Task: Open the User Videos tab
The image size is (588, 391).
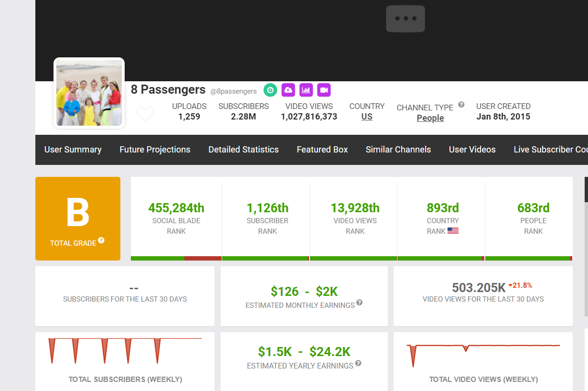Action: tap(472, 150)
